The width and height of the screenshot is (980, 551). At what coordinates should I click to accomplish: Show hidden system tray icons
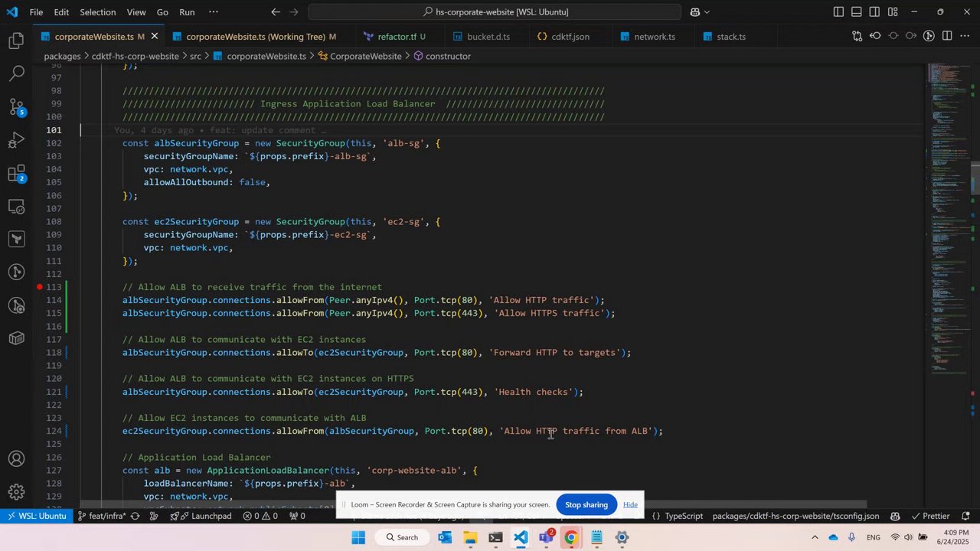point(815,537)
